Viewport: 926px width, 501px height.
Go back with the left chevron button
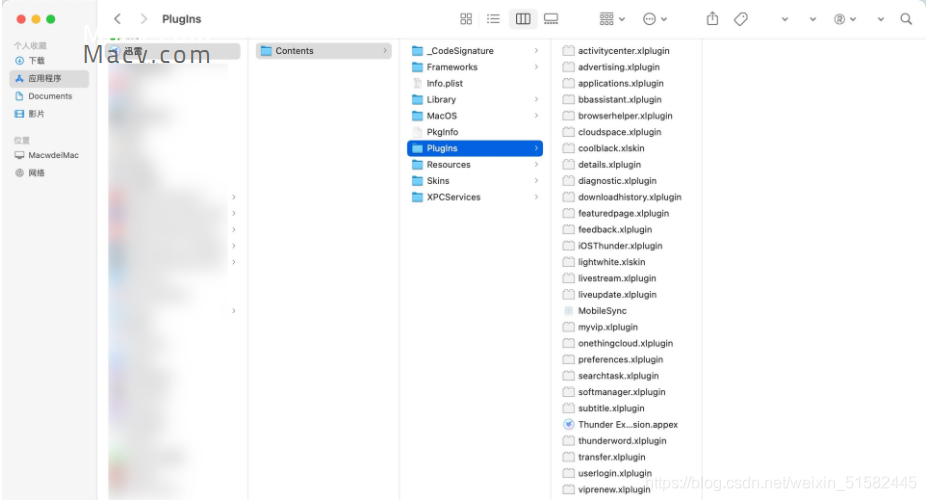point(118,19)
